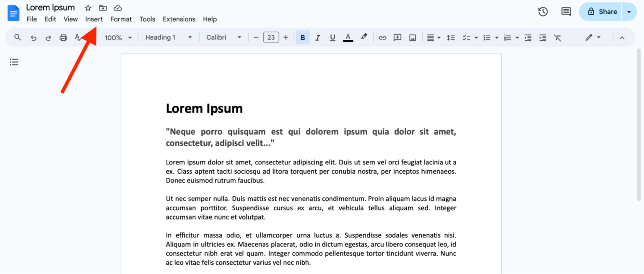Open the Calibri font dropdown
Image resolution: width=644 pixels, height=274 pixels.
pyautogui.click(x=223, y=37)
